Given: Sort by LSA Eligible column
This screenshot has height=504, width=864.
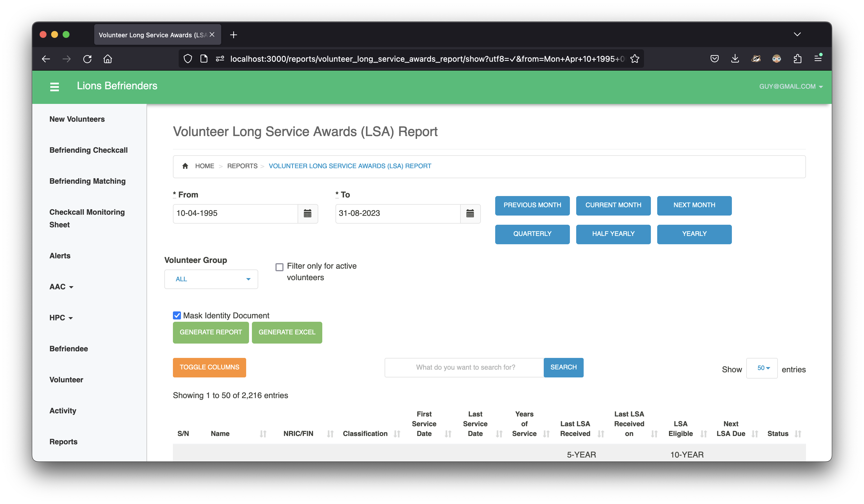Looking at the screenshot, I should coord(703,434).
